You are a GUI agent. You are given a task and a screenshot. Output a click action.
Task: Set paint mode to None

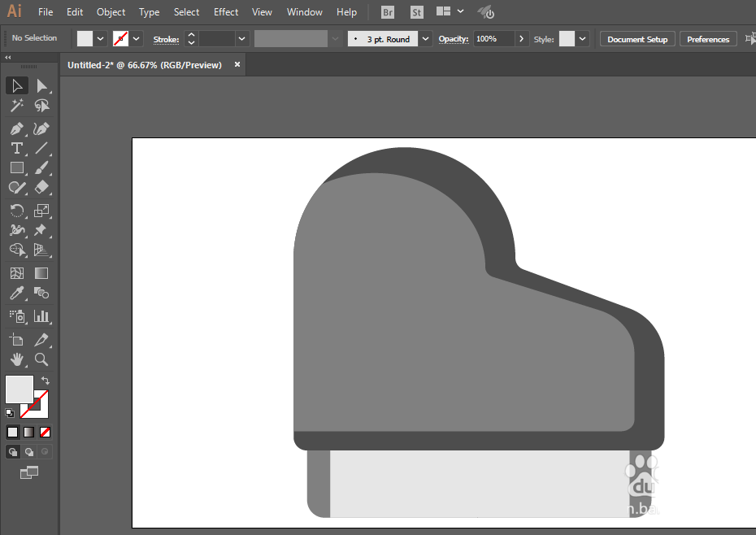coord(46,433)
